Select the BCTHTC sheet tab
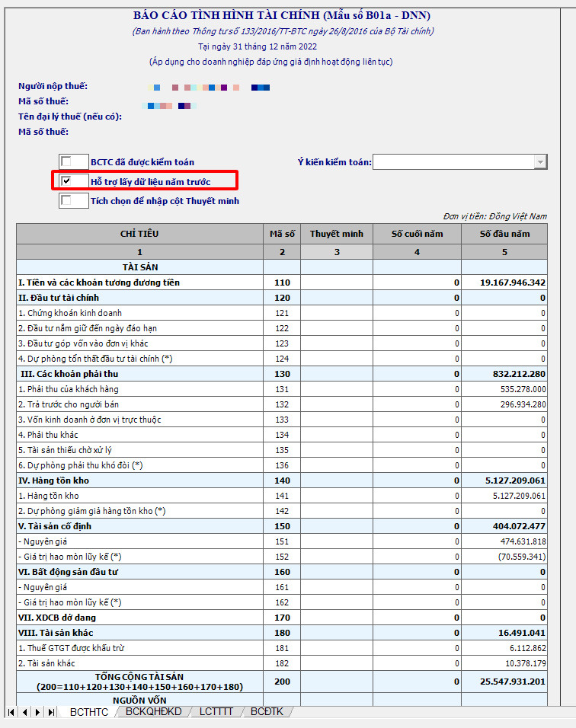Viewport: 576px width, 728px height. (89, 712)
